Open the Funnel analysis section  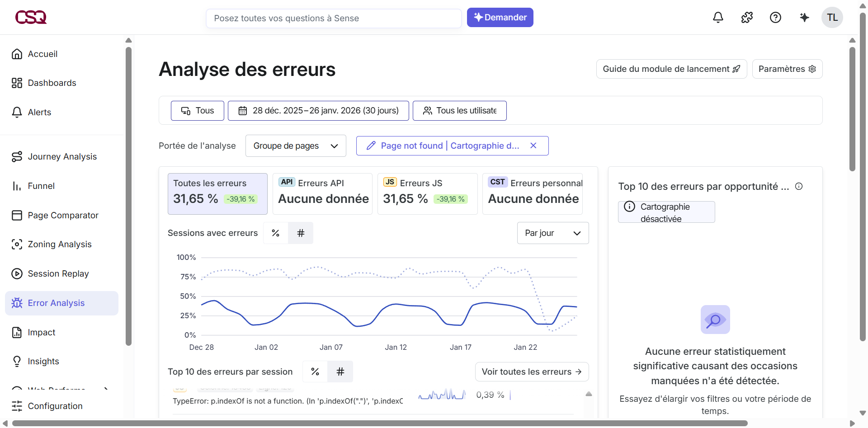(x=41, y=186)
